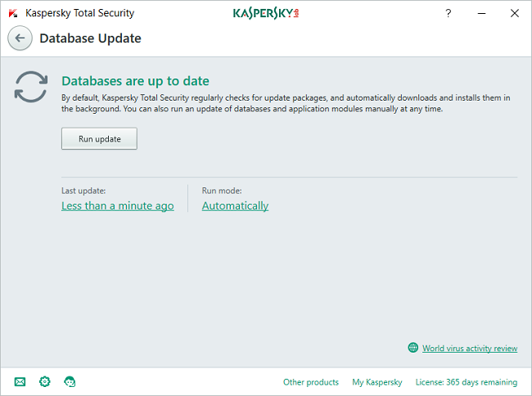Change run mode via 'Automatically' link
532x396 pixels.
235,206
